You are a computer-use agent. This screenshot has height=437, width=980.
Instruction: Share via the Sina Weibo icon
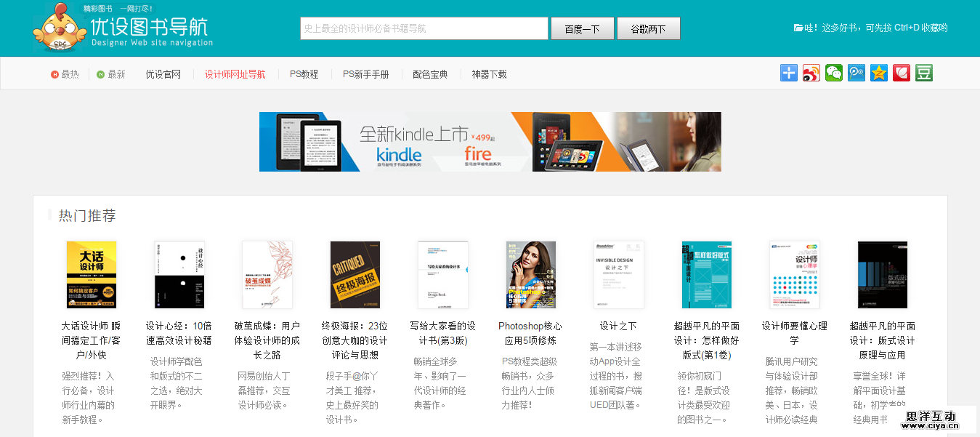(x=811, y=73)
